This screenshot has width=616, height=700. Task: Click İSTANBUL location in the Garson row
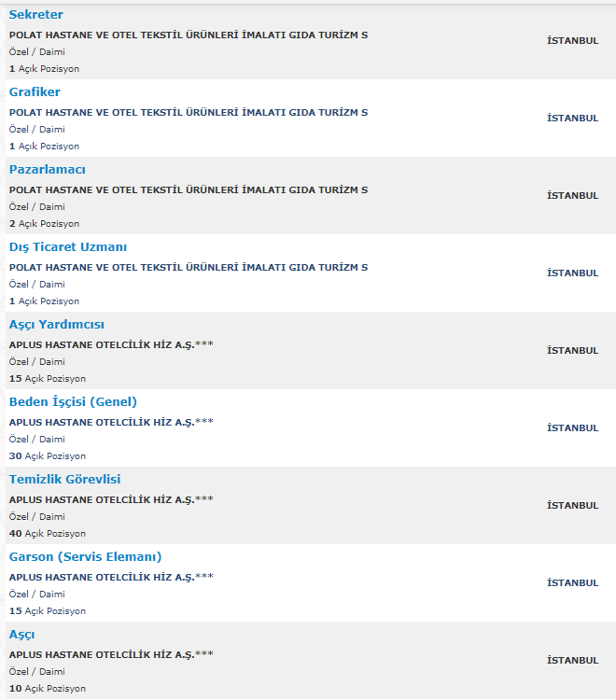(x=573, y=582)
